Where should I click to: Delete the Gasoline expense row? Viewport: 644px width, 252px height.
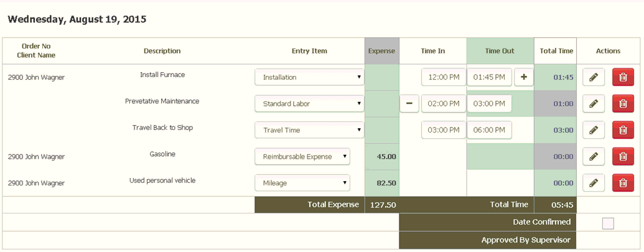[x=623, y=156]
